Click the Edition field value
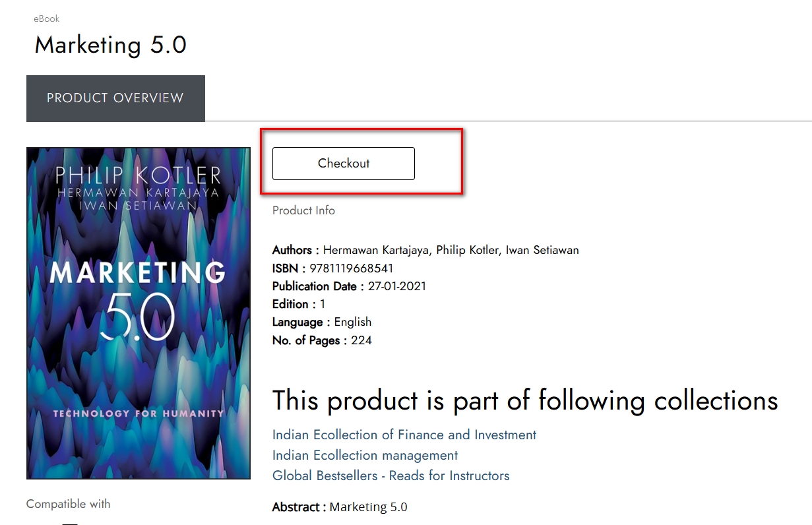The width and height of the screenshot is (812, 525). [323, 304]
